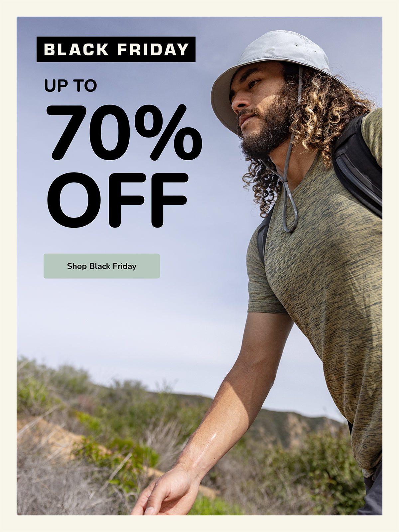Click the man's outstretched hand

tap(163, 492)
